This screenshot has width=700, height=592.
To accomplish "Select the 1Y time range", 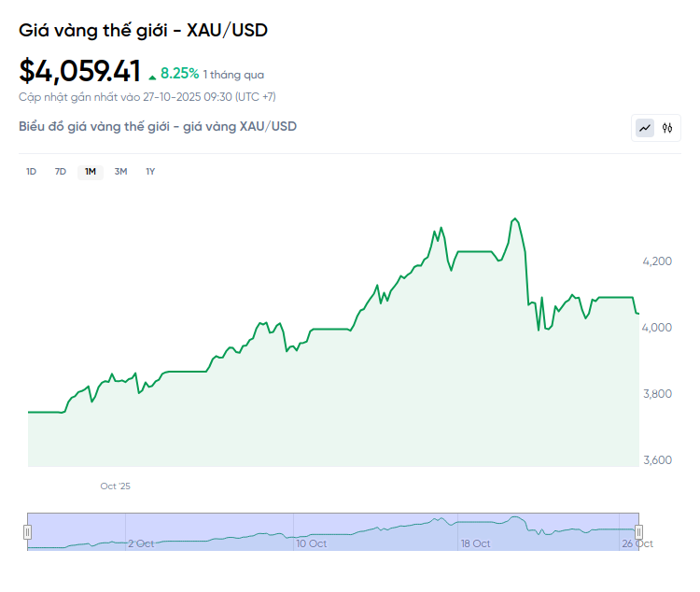I will 150,171.
